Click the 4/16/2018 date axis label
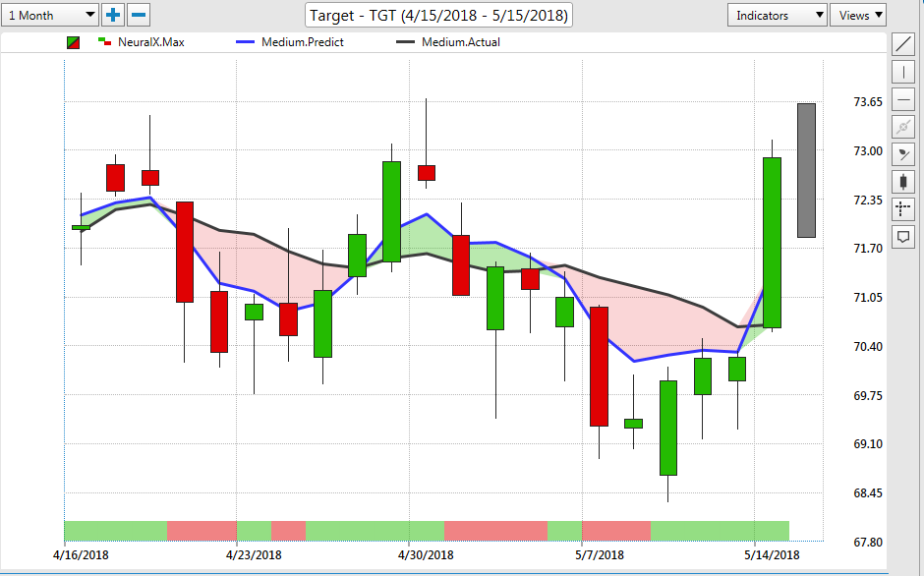924x576 pixels. point(81,554)
